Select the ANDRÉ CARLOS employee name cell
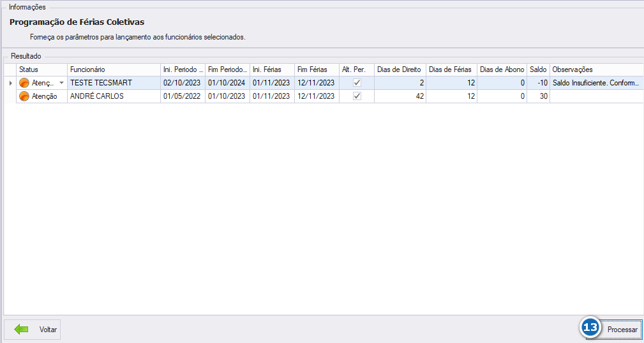Viewport: 644px width, 343px height. (114, 96)
